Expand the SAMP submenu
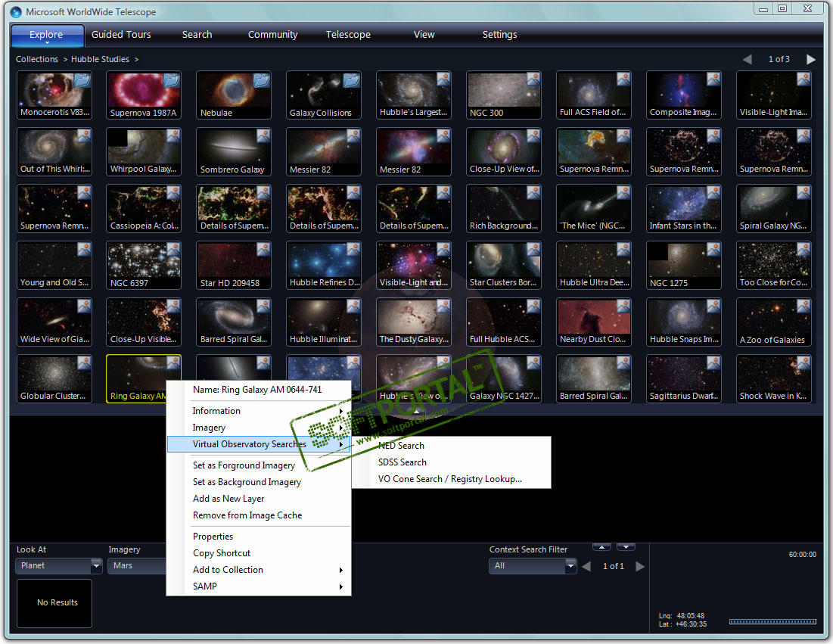 [x=259, y=586]
